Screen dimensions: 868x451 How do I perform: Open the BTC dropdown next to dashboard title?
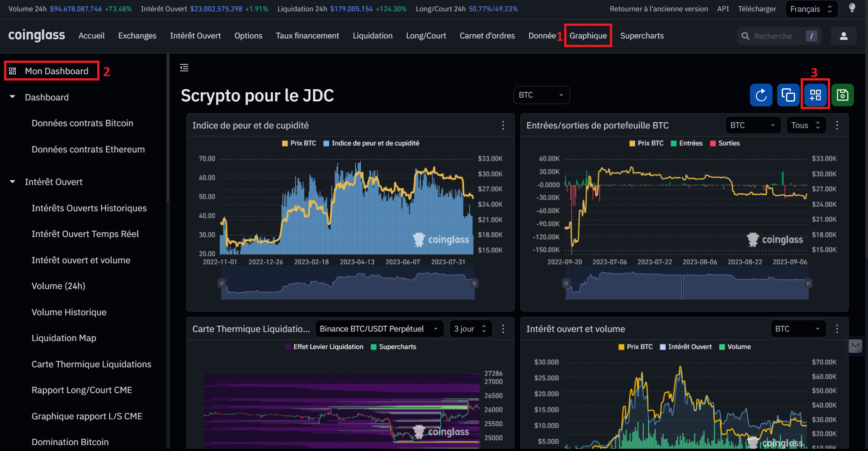click(x=542, y=95)
